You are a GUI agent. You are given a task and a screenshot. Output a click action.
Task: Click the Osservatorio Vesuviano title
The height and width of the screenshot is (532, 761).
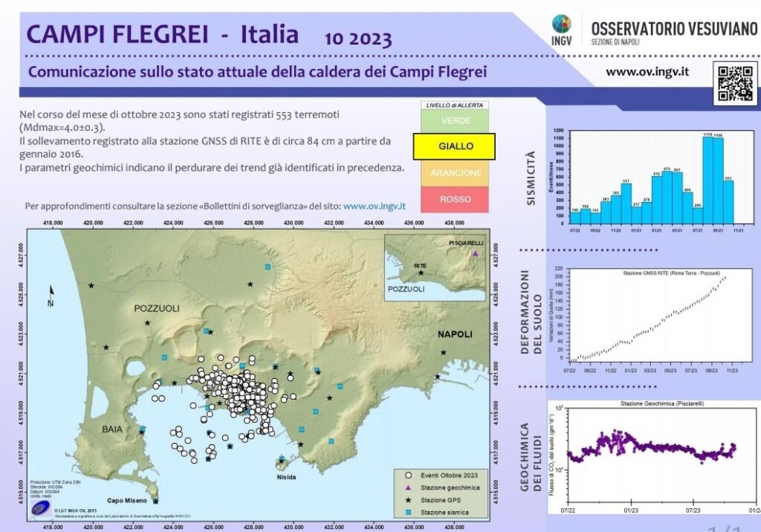[x=674, y=29]
